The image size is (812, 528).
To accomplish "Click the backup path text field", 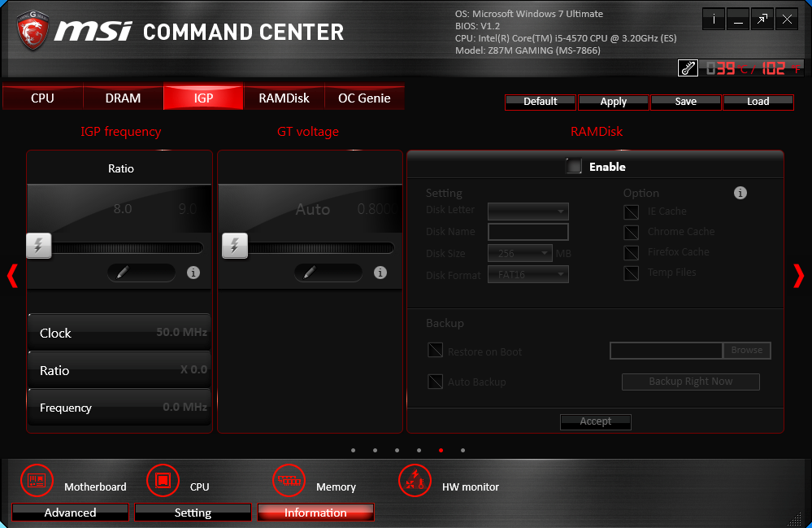I will [x=667, y=351].
